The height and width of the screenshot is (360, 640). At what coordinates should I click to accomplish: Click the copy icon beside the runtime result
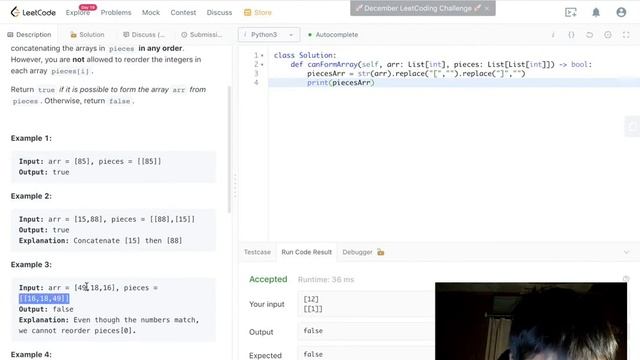(x=626, y=279)
